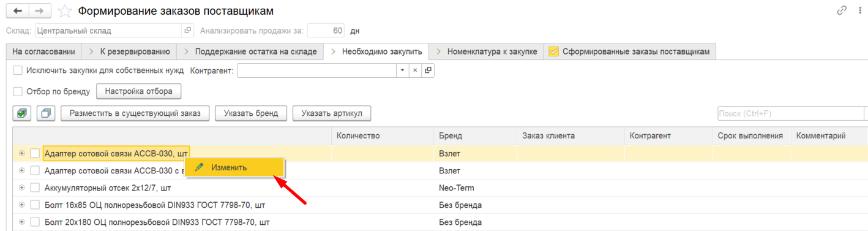
Task: Tick checkbox for Адаптер сотовой связи АССВ-030, шт
Action: [35, 153]
